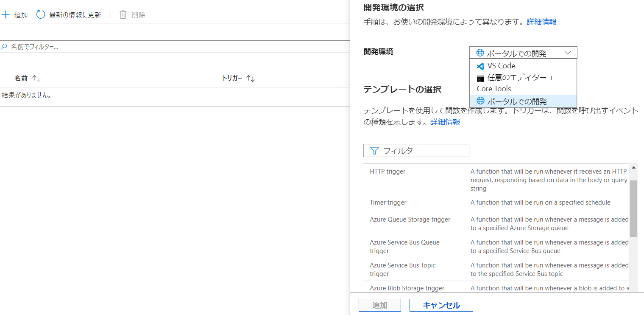Click the trash can 削除 icon
Screen dimensions: 644x315
tap(123, 15)
